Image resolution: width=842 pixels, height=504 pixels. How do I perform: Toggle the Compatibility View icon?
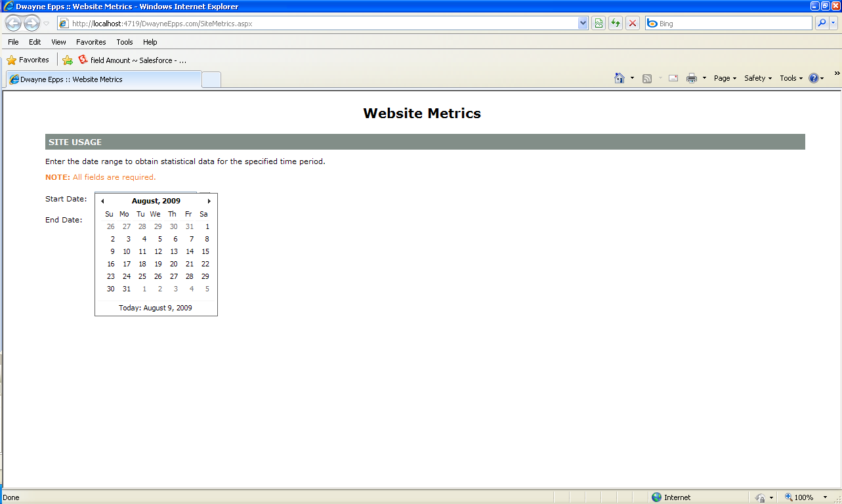[599, 24]
